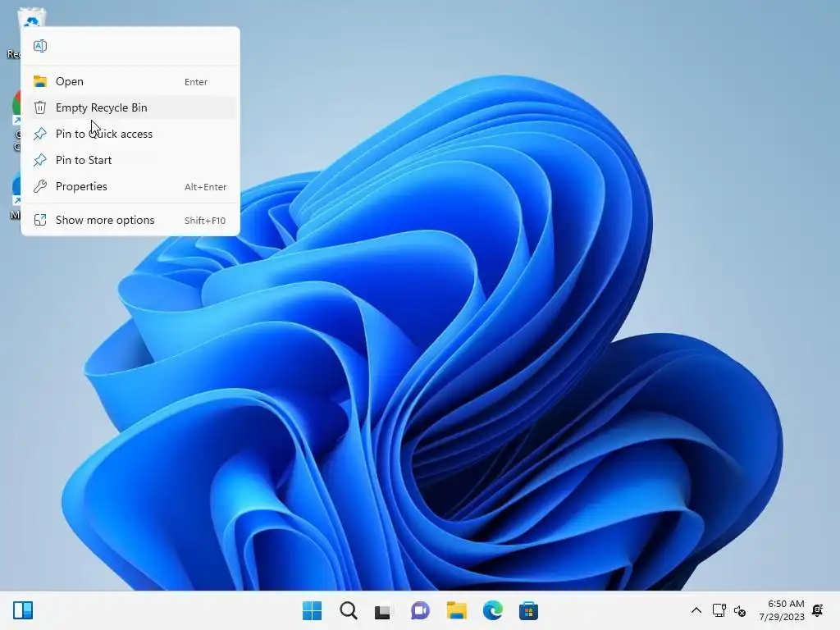The image size is (840, 630).
Task: Open the Widgets panel on taskbar
Action: (23, 610)
